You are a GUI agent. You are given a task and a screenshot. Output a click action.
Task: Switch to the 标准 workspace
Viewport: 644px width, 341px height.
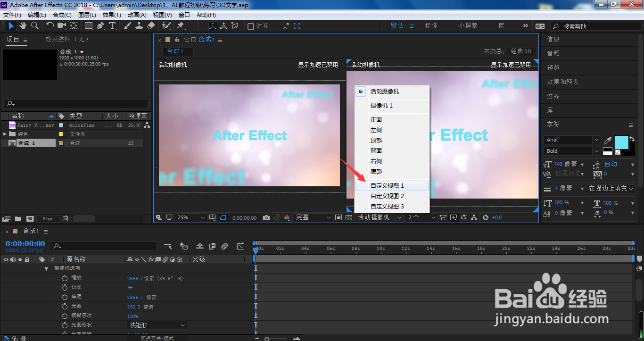tap(431, 26)
